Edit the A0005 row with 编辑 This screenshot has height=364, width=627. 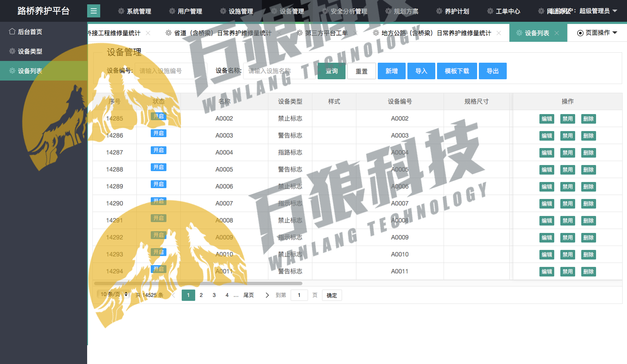pos(547,170)
